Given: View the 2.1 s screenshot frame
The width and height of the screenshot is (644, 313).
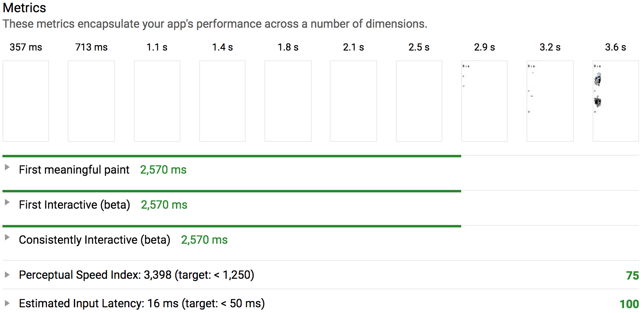Looking at the screenshot, I should click(353, 101).
